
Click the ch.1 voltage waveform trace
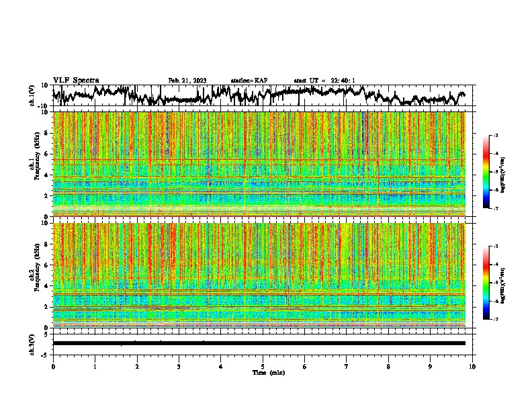pos(259,95)
